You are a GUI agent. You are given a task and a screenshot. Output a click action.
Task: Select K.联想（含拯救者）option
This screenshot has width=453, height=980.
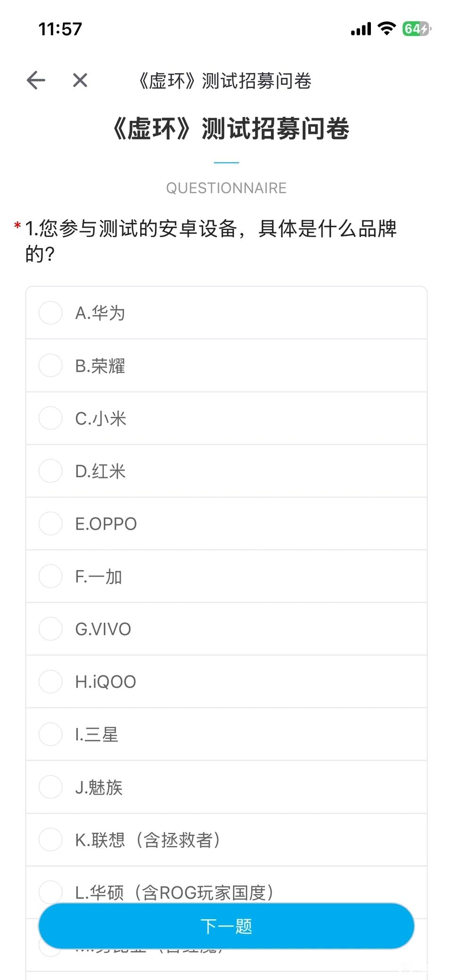[50, 839]
